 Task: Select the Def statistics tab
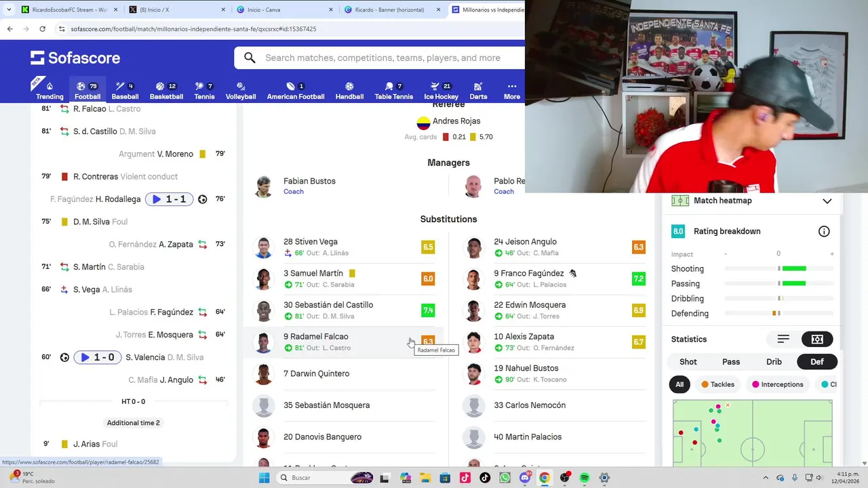pos(817,362)
